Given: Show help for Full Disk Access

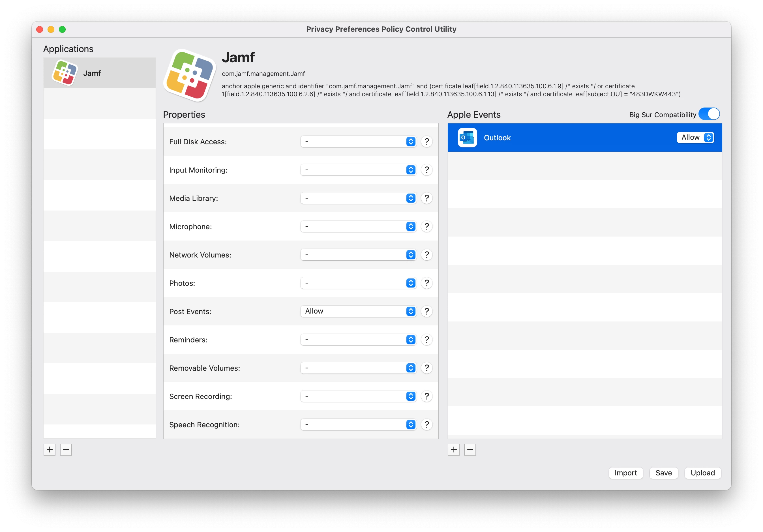Looking at the screenshot, I should tap(427, 141).
